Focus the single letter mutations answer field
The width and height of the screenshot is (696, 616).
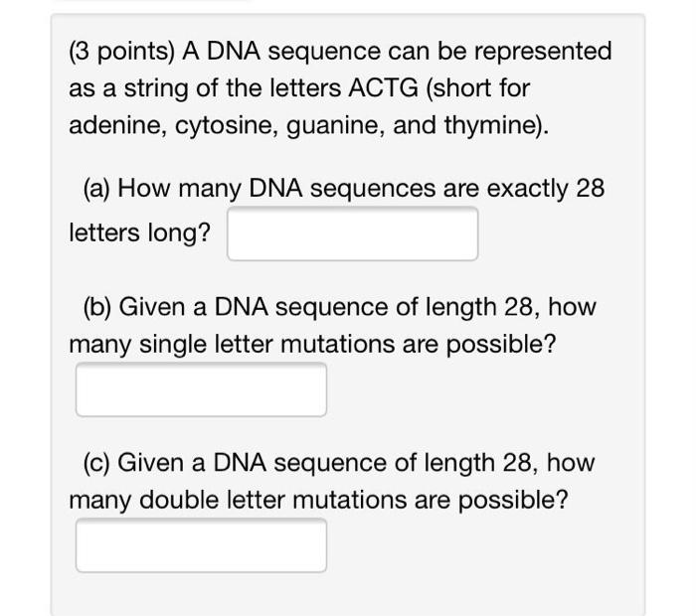[x=201, y=389]
